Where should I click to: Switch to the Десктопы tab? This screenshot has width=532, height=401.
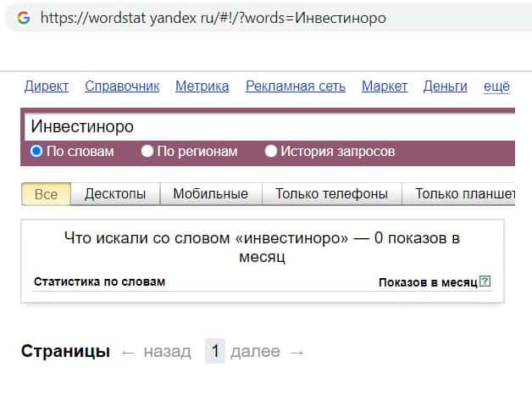(x=115, y=194)
